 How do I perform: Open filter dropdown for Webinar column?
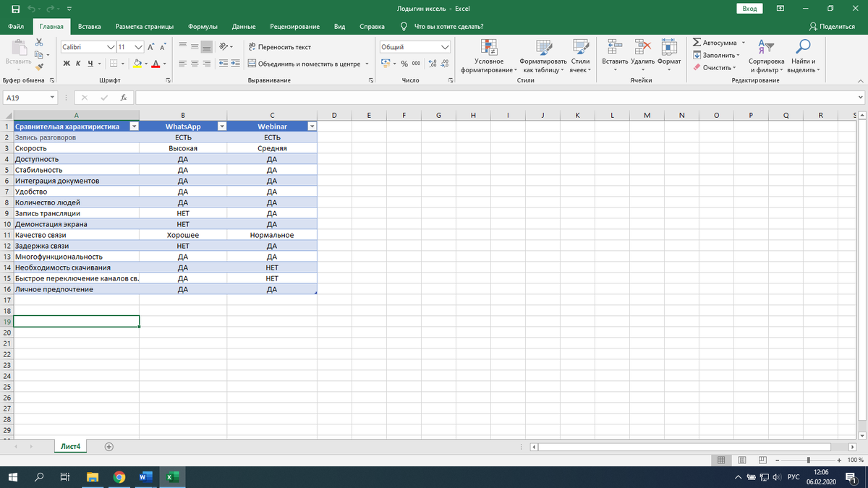click(311, 126)
